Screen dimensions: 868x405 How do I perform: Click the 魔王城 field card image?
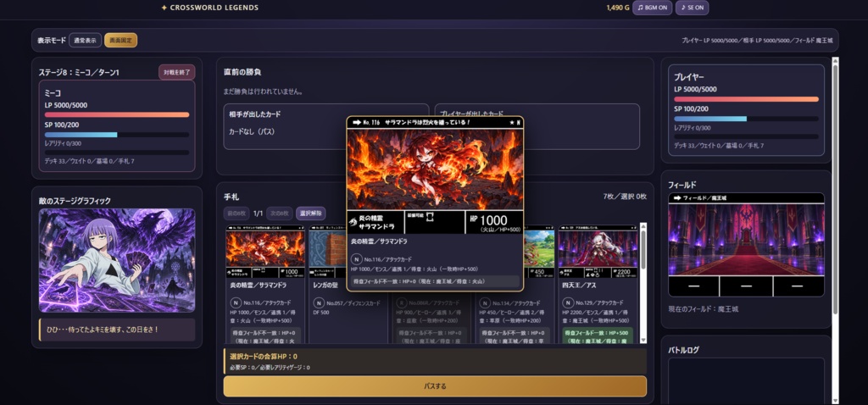[746, 239]
